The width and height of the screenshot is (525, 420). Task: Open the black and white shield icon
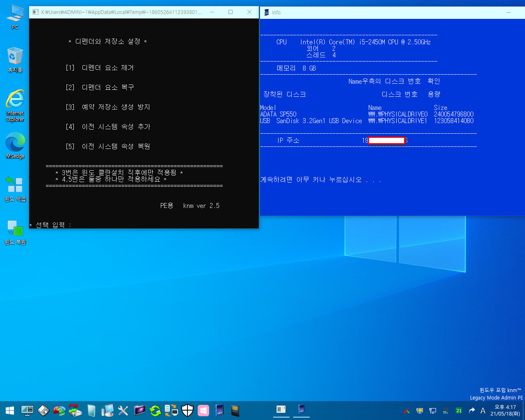[x=187, y=410]
